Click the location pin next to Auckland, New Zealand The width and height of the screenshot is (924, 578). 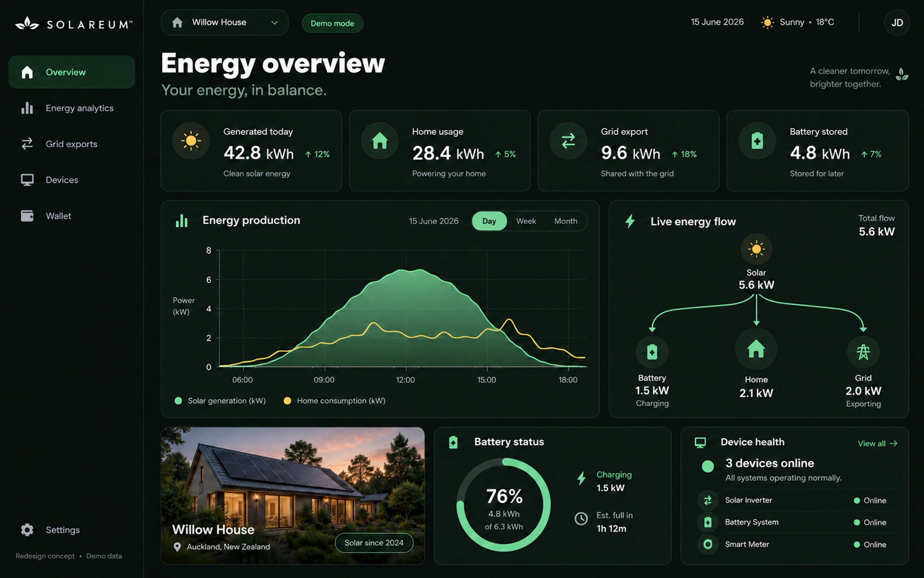(177, 547)
